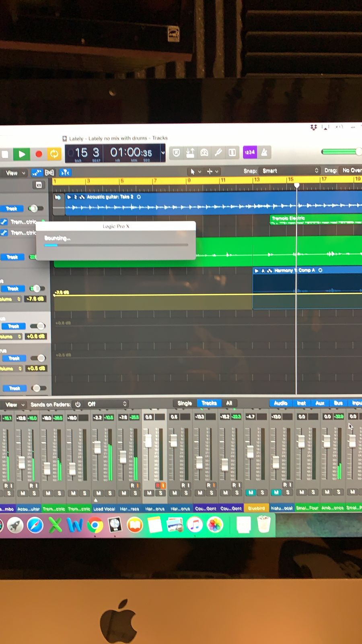The image size is (362, 644).
Task: Click the Catch Playhead button
Action: pyautogui.click(x=65, y=173)
